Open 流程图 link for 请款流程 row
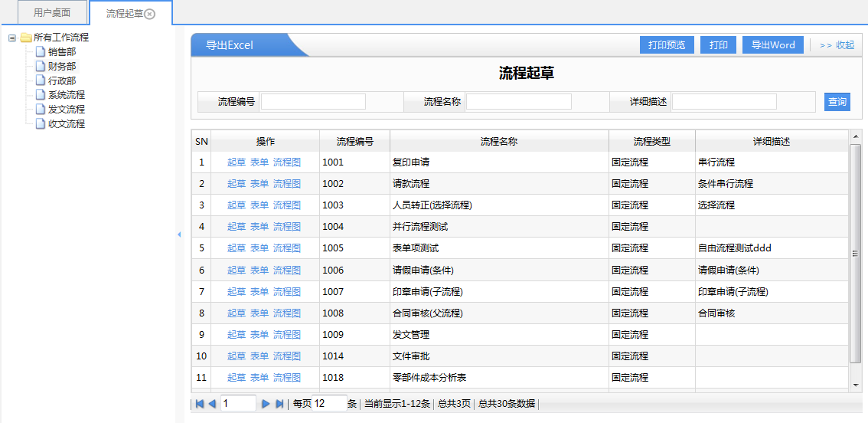 pos(287,184)
